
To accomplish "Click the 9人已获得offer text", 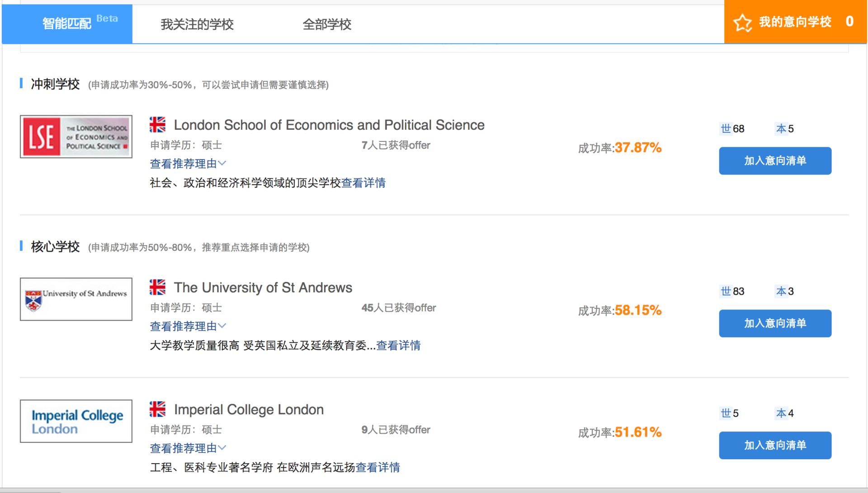I will pos(396,430).
